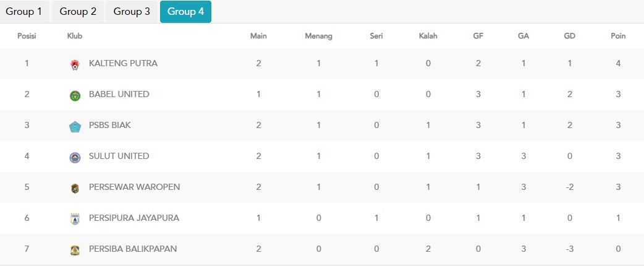The height and width of the screenshot is (266, 644).
Task: Select the PERSIPURA JAYAPURA club name
Action: click(134, 218)
